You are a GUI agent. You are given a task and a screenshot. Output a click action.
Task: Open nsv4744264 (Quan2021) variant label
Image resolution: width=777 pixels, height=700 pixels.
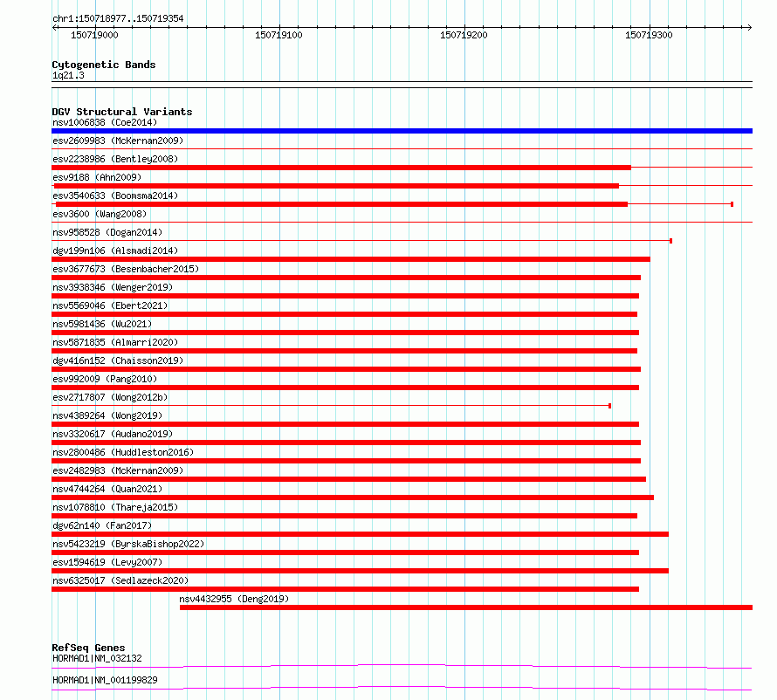click(107, 489)
